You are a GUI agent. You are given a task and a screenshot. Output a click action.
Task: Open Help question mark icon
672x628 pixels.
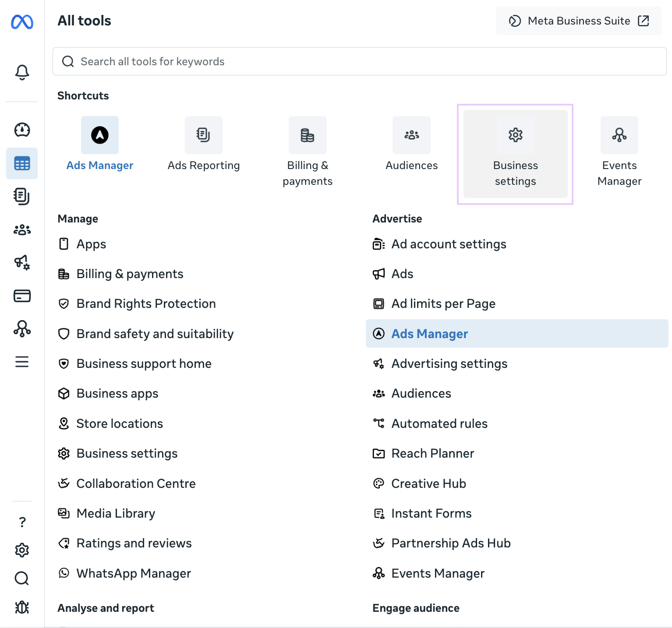click(x=22, y=522)
